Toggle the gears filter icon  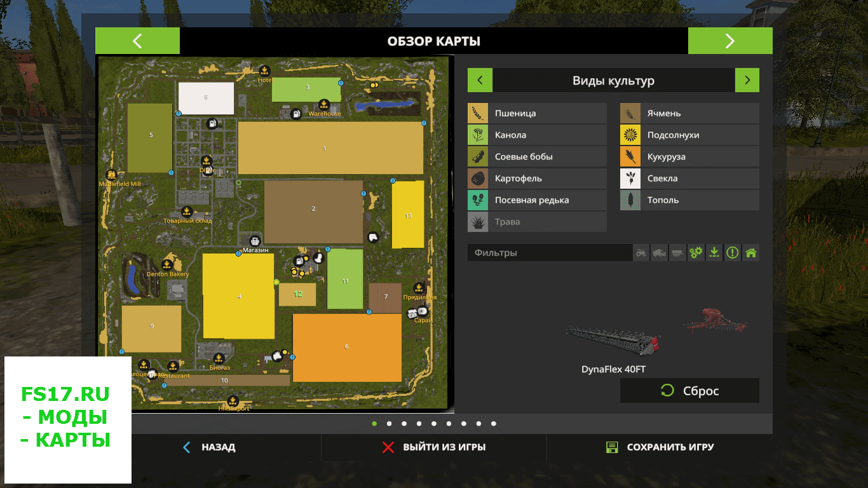tap(696, 253)
